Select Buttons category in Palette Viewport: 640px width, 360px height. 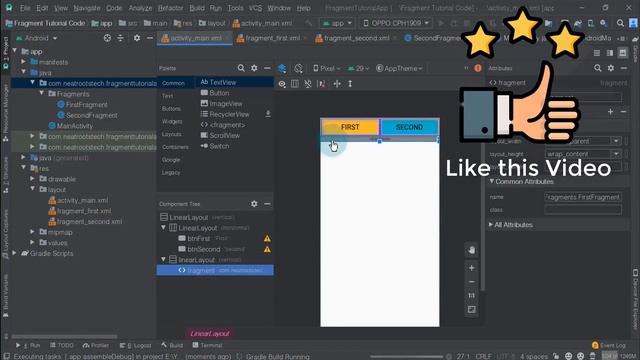pyautogui.click(x=171, y=109)
